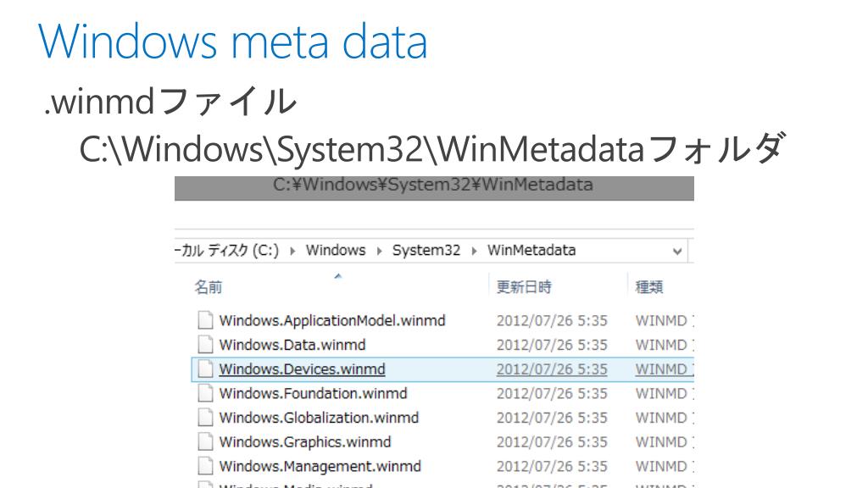Expand the arrow after ローカル ディスク (C:)
The width and height of the screenshot is (868, 488).
coord(292,251)
